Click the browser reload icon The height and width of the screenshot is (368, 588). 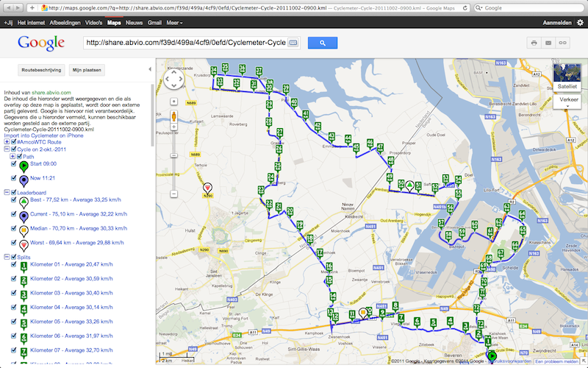click(465, 8)
